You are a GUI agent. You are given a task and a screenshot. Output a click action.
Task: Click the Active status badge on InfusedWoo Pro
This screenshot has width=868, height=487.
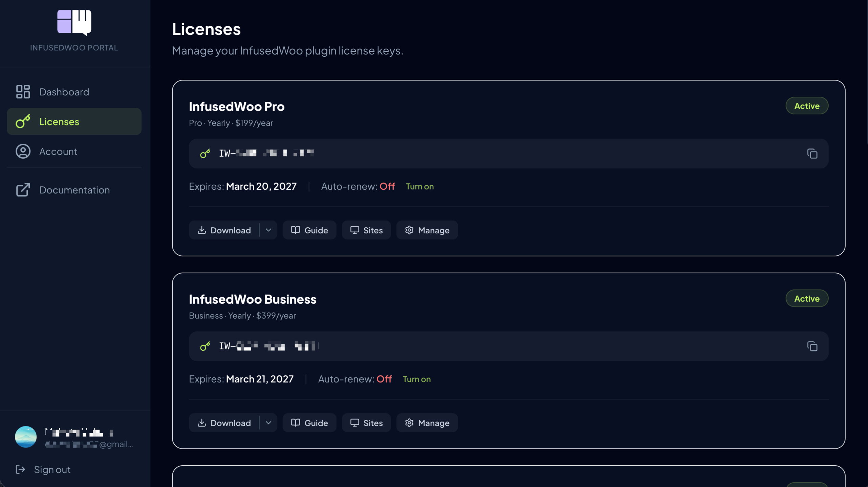(807, 106)
